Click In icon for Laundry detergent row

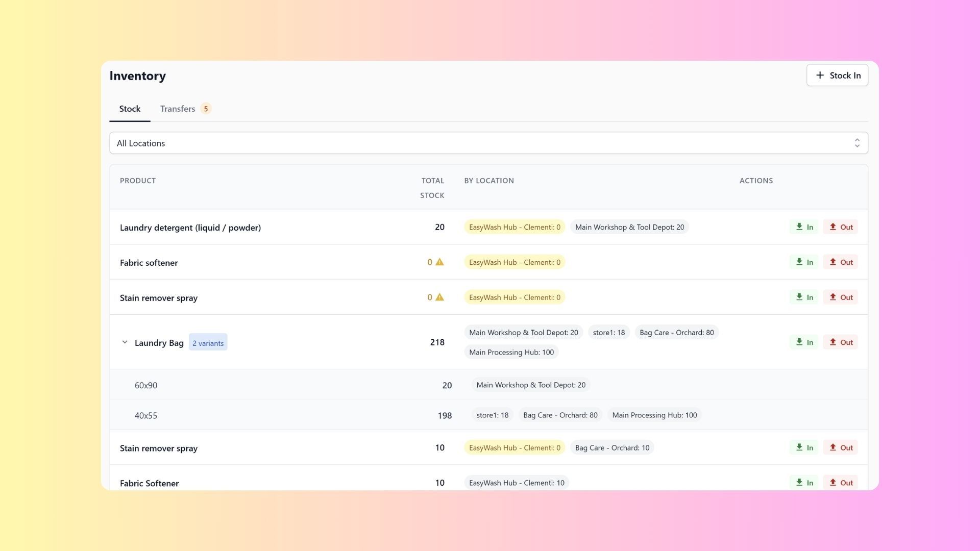tap(799, 227)
